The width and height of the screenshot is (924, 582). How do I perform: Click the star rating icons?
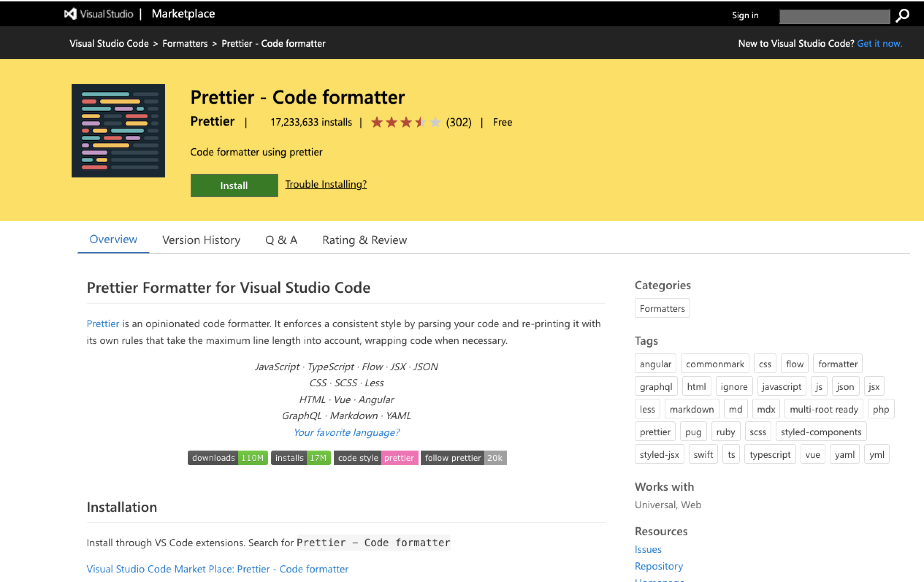coord(406,122)
